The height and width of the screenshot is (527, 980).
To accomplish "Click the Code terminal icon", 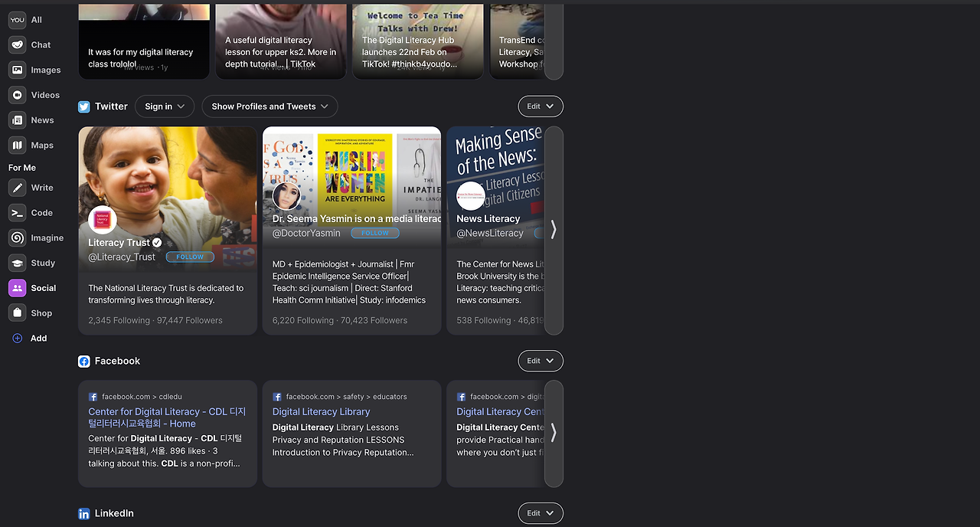I will 17,213.
